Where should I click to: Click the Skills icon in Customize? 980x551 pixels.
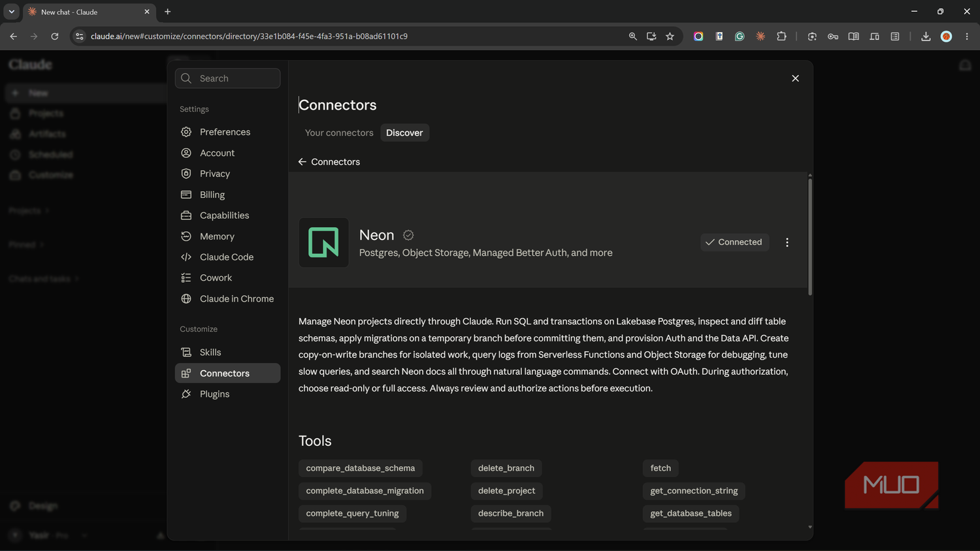tap(186, 353)
